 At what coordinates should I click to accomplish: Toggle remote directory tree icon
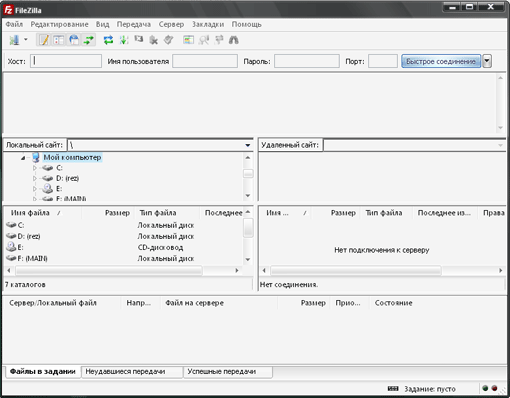[x=74, y=40]
